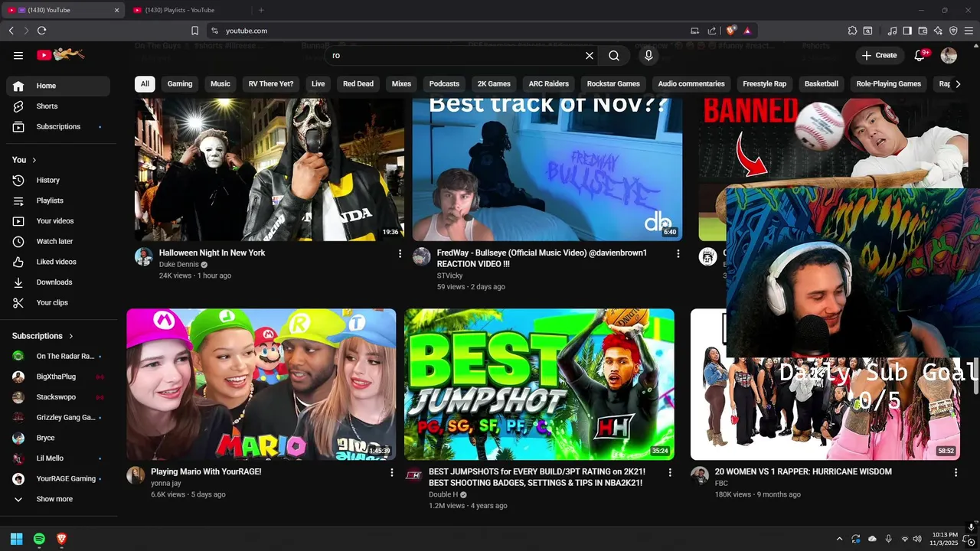Open options menu for Halloween Night video
The height and width of the screenshot is (551, 980).
coord(400,253)
